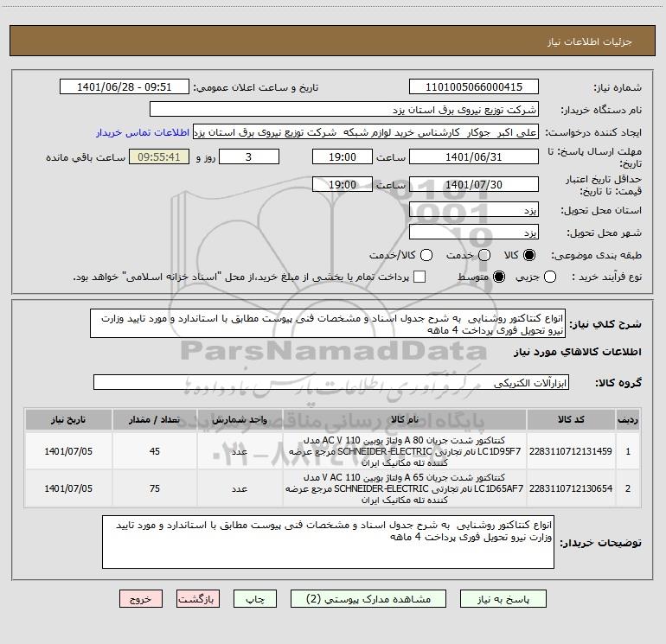Click the delivery city field 'یزد'
666x644 pixels.
click(474, 233)
